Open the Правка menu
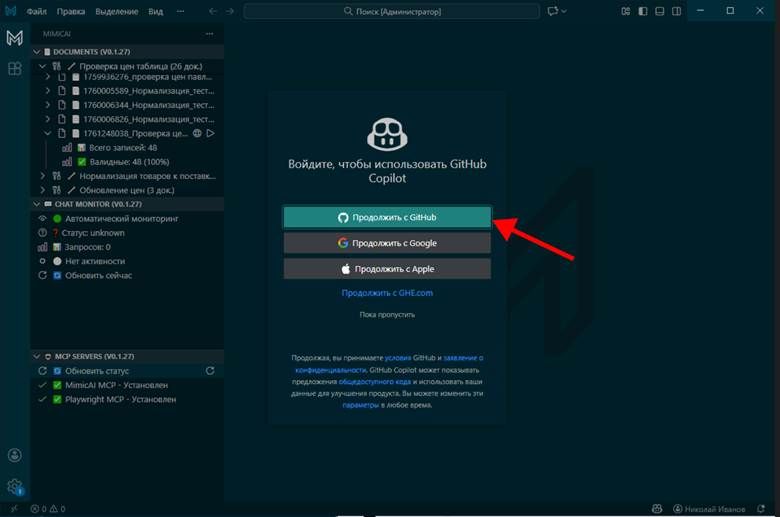Viewport: 780px width, 517px height. [x=71, y=11]
